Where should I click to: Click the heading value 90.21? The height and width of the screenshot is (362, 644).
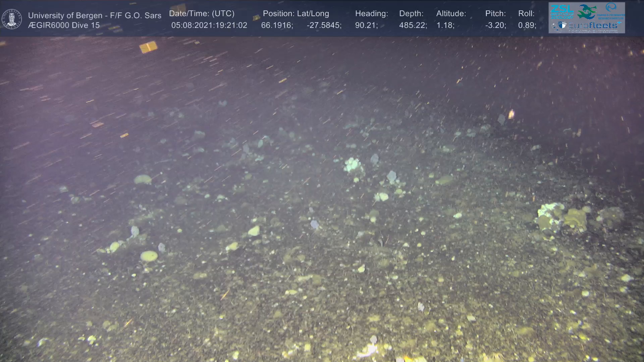[366, 25]
